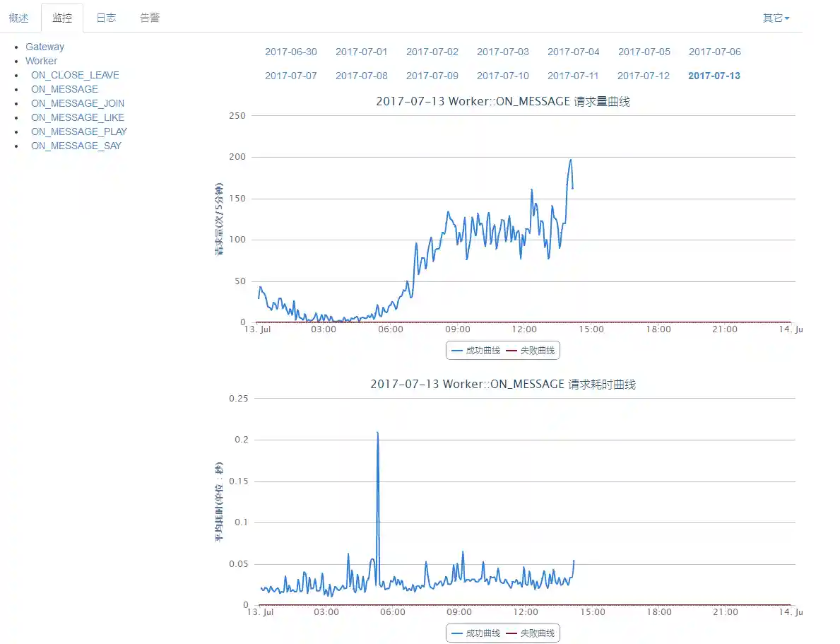Screen dimensions: 840x644
Task: Expand the 其它 dropdown menu
Action: (x=776, y=18)
